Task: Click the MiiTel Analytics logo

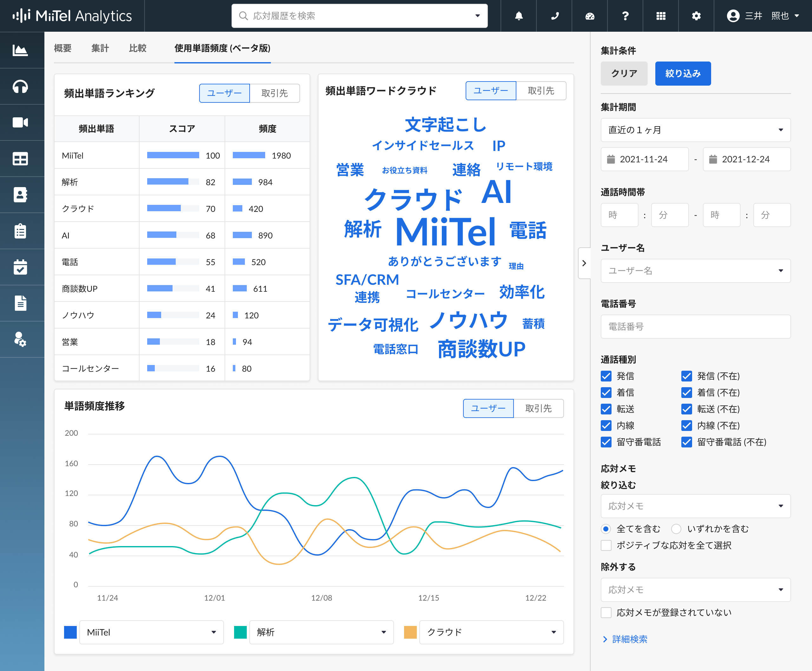Action: click(x=72, y=16)
